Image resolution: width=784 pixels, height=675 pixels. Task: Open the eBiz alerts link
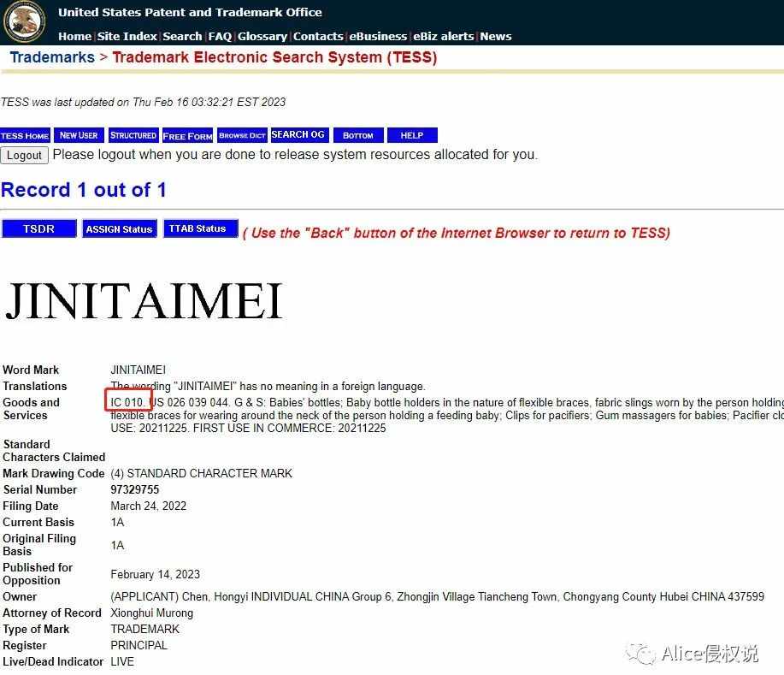[443, 37]
